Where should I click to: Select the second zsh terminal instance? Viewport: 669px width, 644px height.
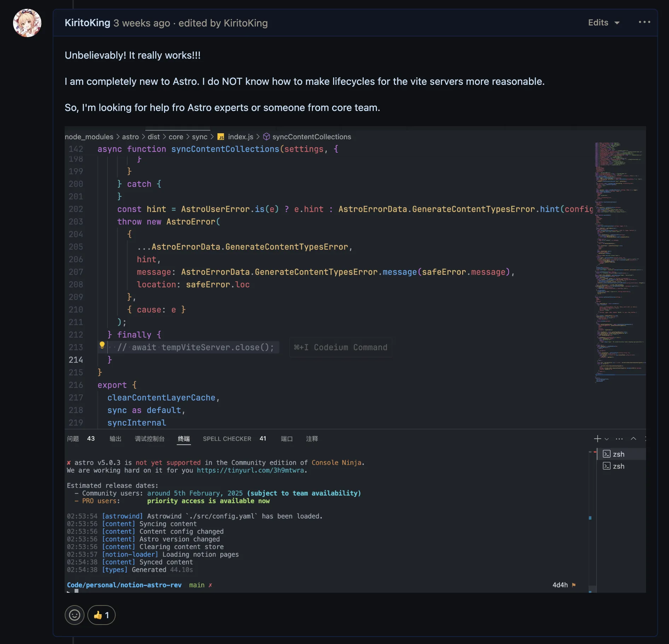pyautogui.click(x=618, y=466)
